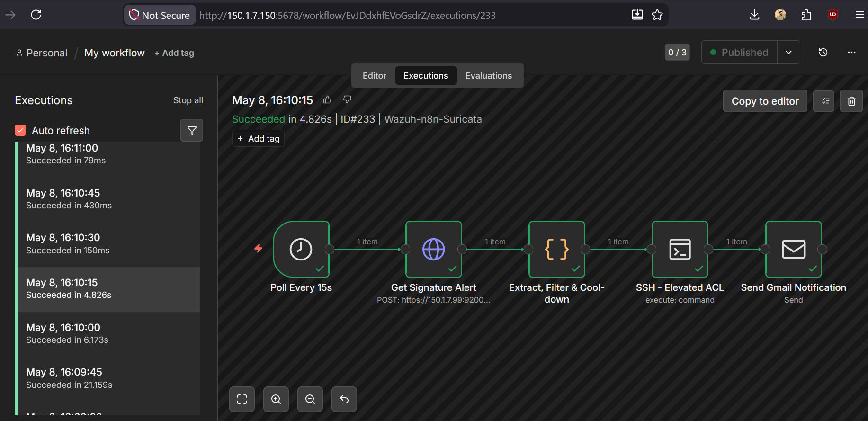Zoom in on the canvas
The height and width of the screenshot is (421, 868).
pos(276,399)
